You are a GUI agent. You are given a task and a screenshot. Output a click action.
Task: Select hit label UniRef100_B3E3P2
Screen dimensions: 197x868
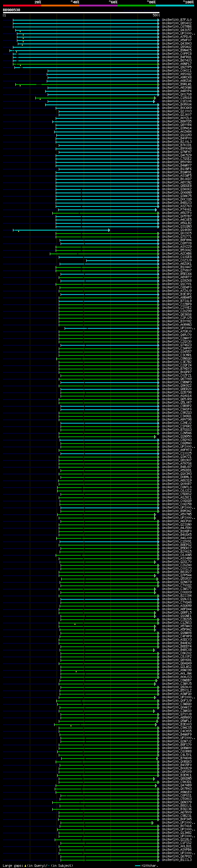(x=176, y=294)
